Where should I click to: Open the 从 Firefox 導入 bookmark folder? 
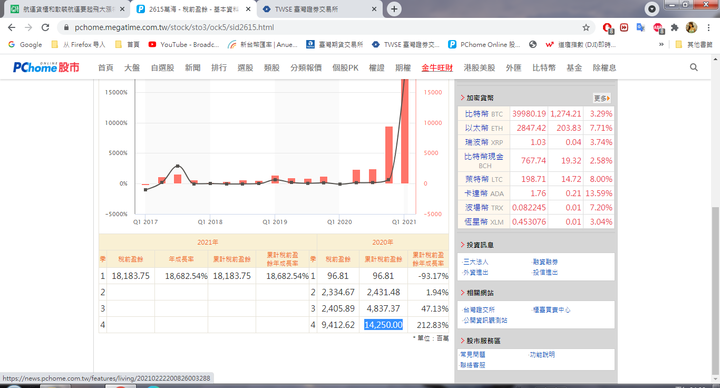tap(78, 45)
